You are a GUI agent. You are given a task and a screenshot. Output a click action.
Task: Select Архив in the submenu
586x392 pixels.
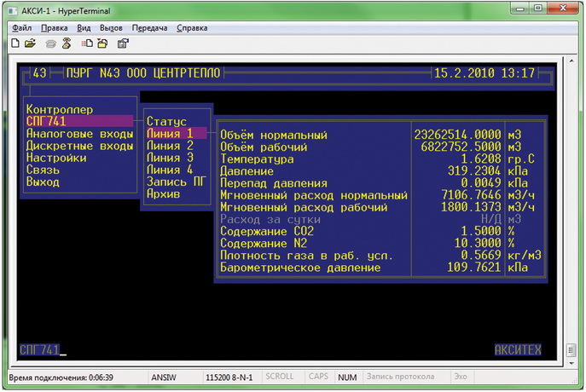pyautogui.click(x=163, y=193)
